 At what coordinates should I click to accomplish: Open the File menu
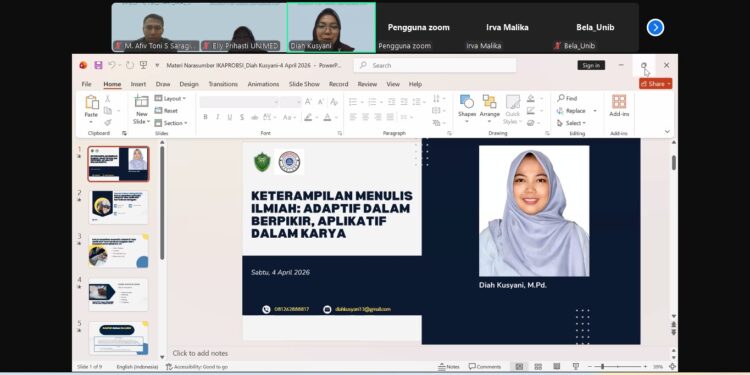tap(87, 84)
